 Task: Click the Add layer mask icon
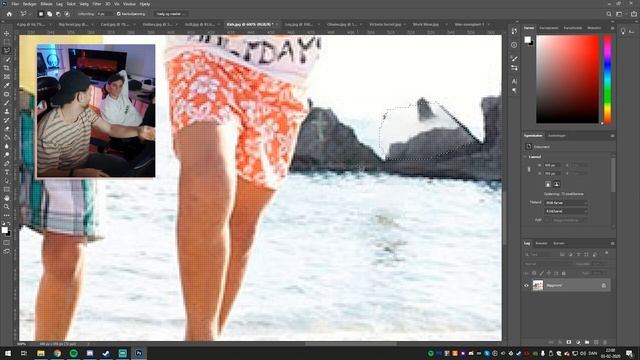pos(569,342)
